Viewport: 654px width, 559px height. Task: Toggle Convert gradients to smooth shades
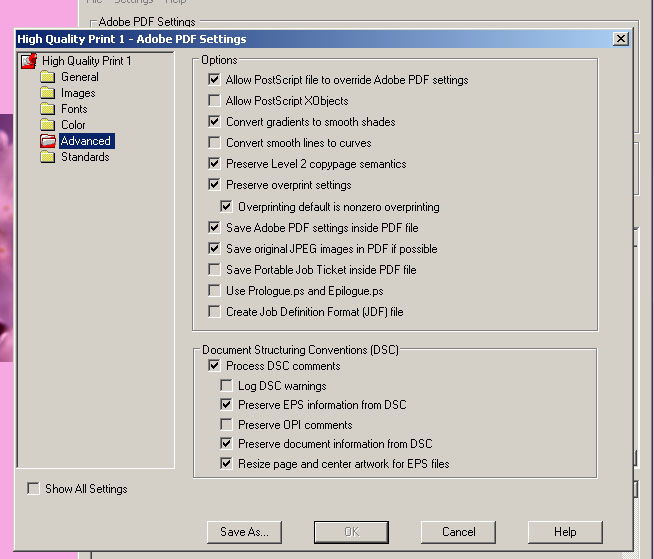[214, 121]
